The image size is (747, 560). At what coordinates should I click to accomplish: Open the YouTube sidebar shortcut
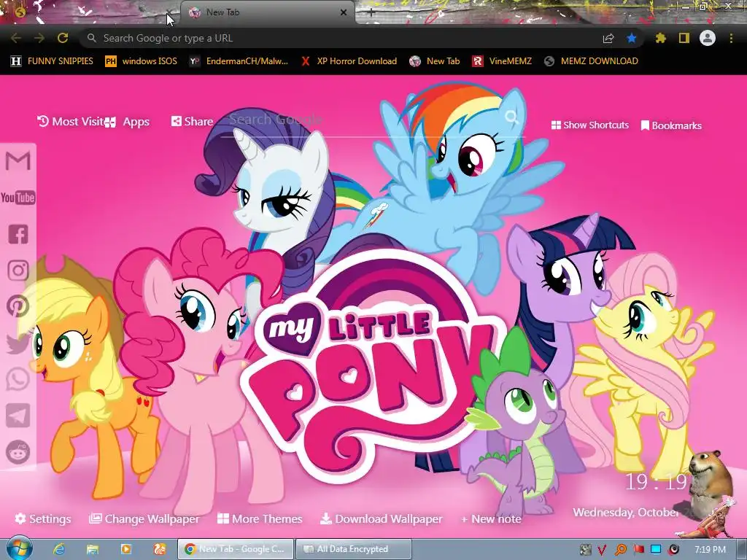18,197
